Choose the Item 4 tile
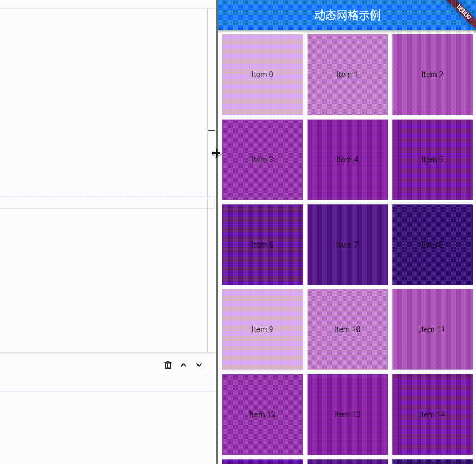Screen dimensions: 476x464 click(347, 160)
